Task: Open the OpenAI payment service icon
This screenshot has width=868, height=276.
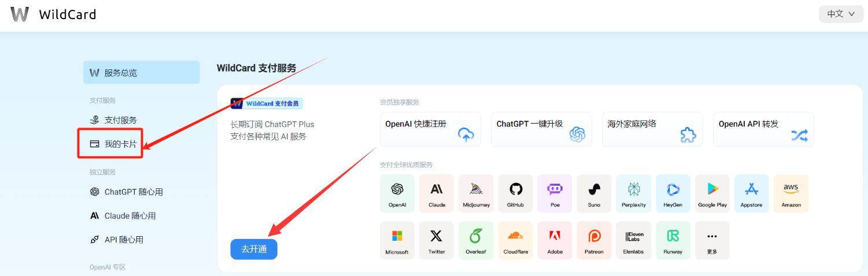Action: pyautogui.click(x=397, y=193)
